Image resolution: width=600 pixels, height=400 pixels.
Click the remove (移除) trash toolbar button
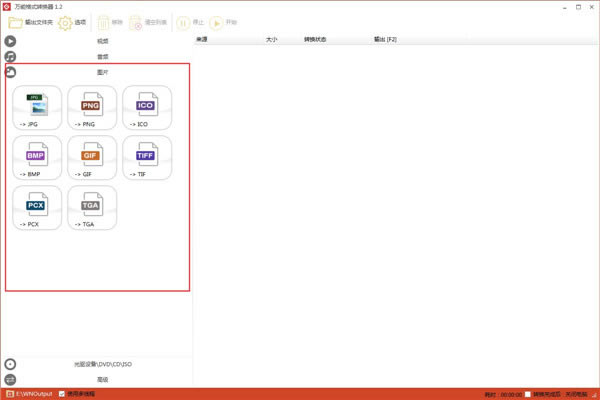[110, 23]
